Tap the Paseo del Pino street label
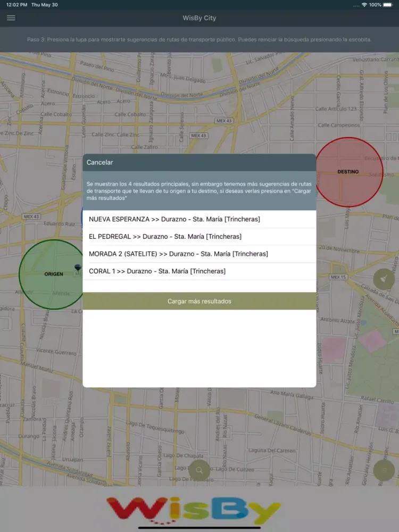This screenshot has height=532, width=399. click(x=97, y=66)
